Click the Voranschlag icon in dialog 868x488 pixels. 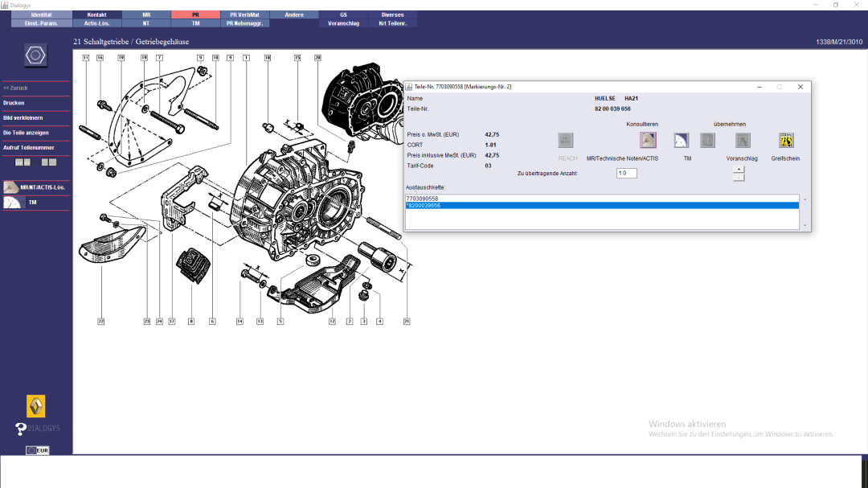coord(743,140)
